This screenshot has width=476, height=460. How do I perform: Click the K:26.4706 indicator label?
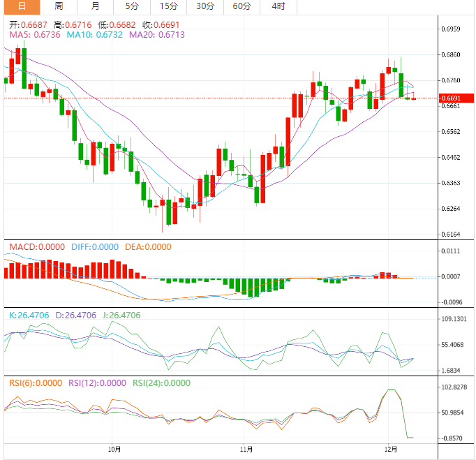pos(29,316)
